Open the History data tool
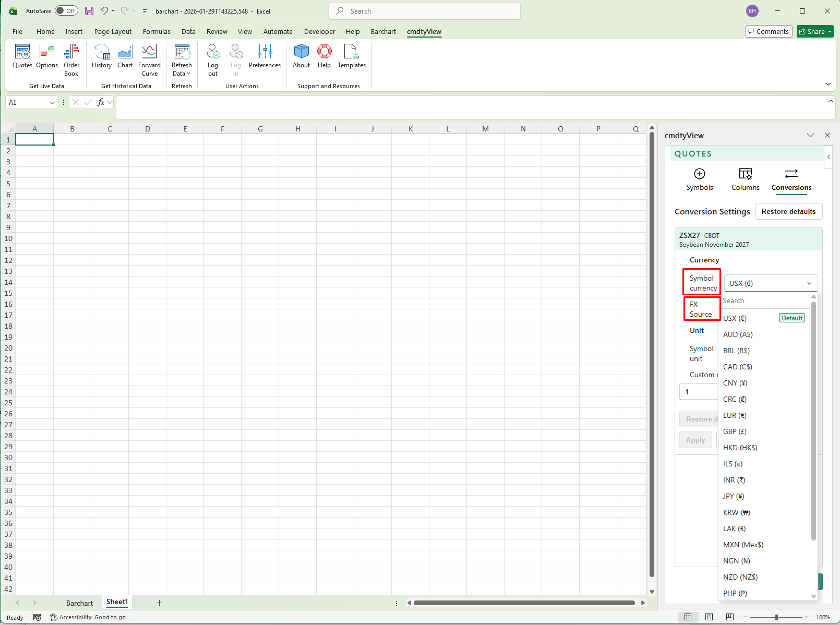 click(x=102, y=56)
